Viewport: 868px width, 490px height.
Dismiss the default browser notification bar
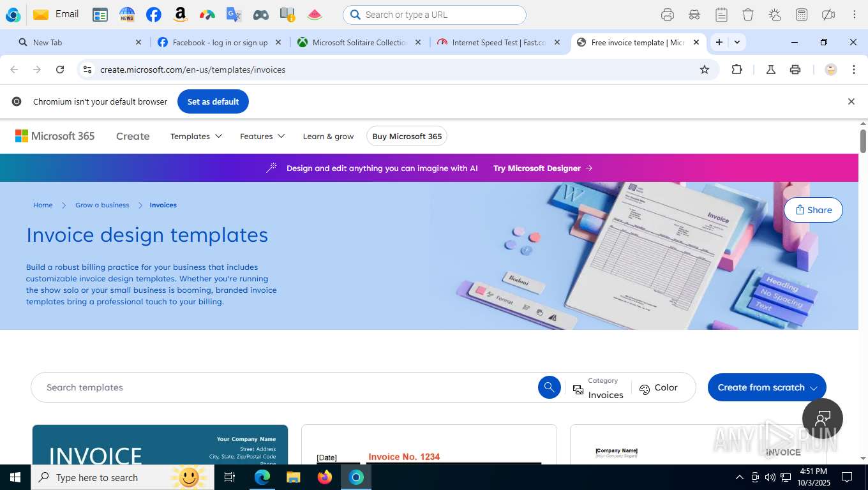pos(851,101)
